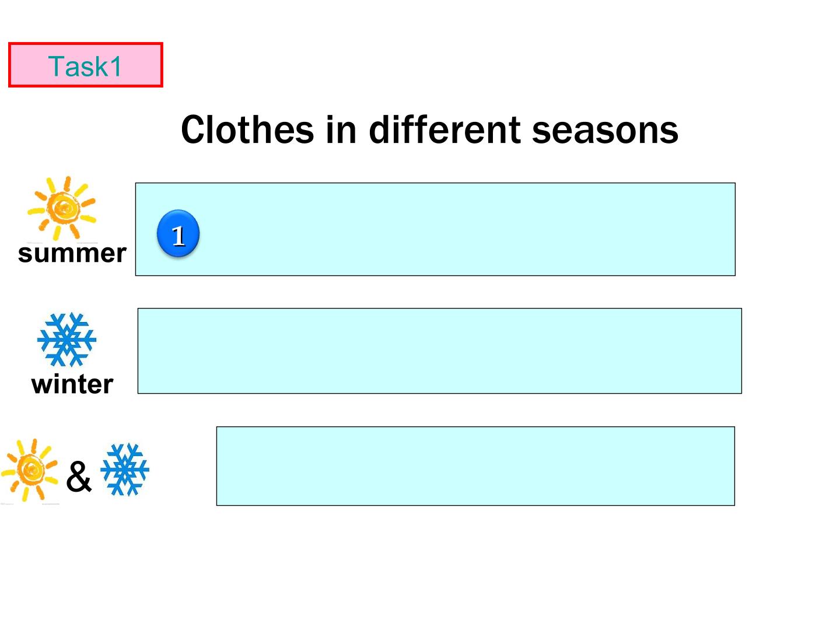Select the winter text label
The image size is (840, 630).
[72, 384]
